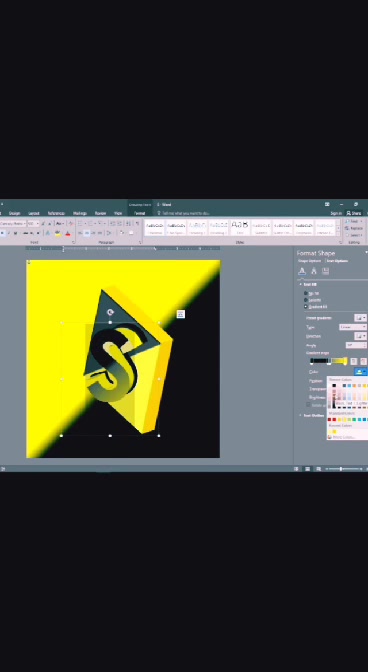Open the gradient Type dropdown showing Linear
368x672 pixels.
click(x=353, y=327)
